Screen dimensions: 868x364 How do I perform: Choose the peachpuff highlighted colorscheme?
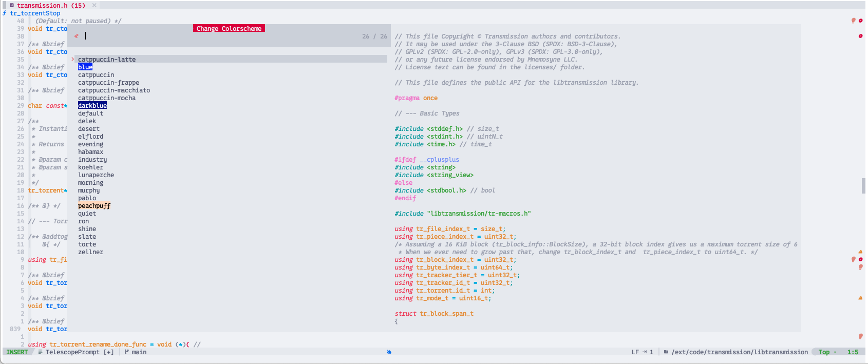[94, 206]
